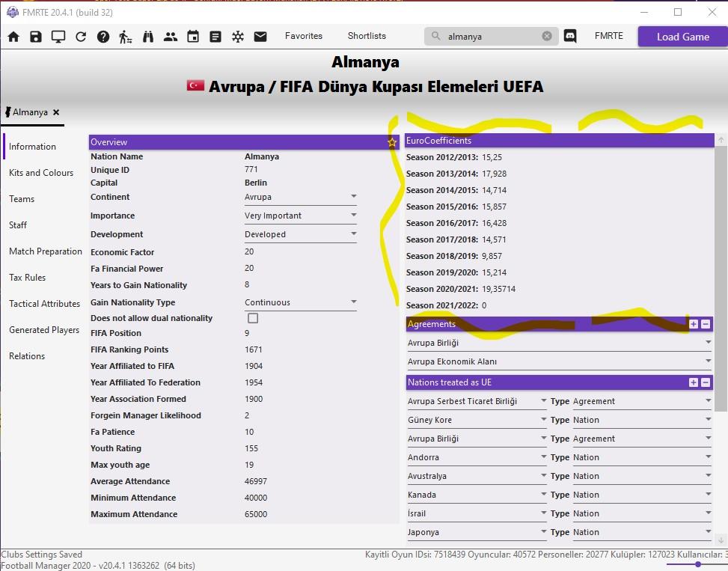Open the list document icon
The height and width of the screenshot is (571, 728).
point(215,37)
